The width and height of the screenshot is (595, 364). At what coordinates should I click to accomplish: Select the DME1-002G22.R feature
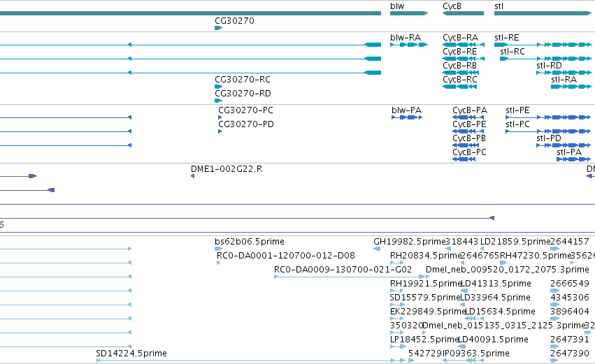point(192,176)
